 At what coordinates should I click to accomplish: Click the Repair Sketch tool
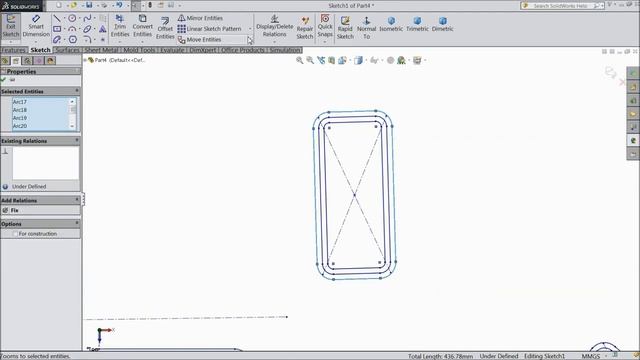[x=304, y=28]
